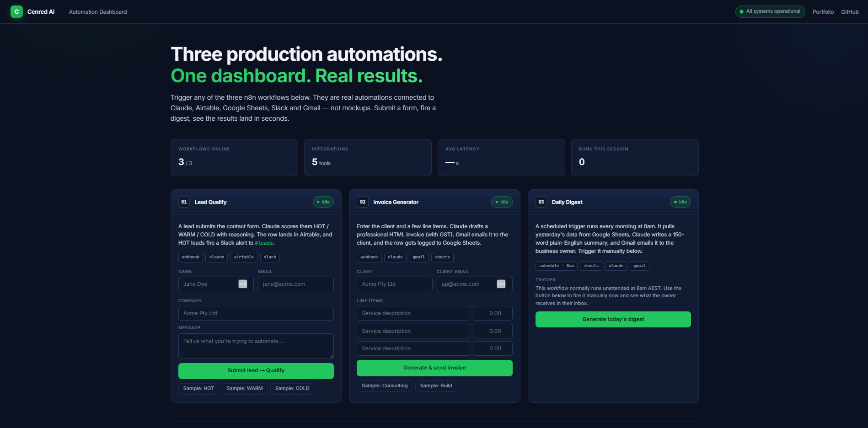Screen dimensions: 868x428
Task: Click the first line item amount field
Action: [493, 313]
